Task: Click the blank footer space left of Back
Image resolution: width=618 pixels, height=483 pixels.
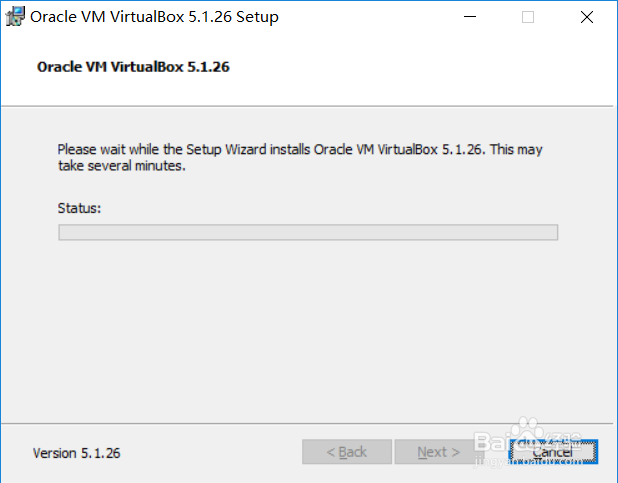Action: (210, 453)
